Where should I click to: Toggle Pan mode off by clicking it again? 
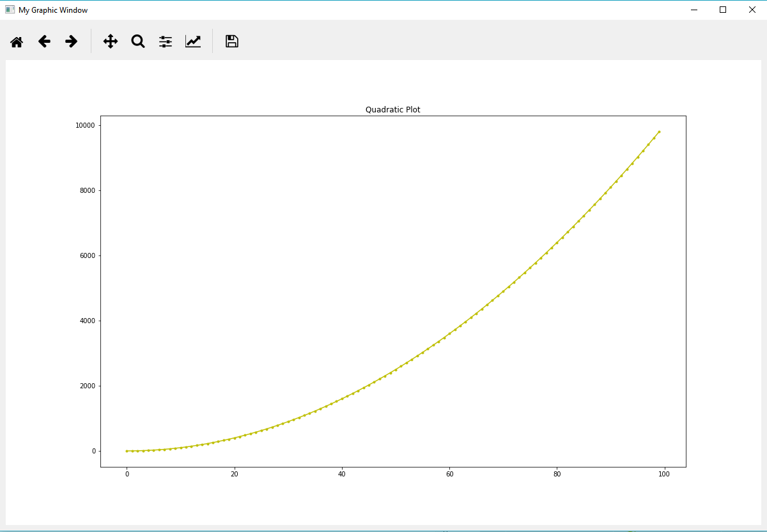coord(110,41)
